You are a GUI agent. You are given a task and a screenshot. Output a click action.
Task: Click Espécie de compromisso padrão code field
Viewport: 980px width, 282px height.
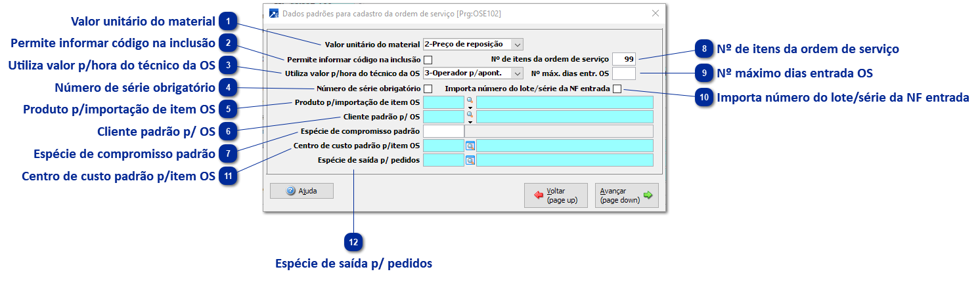point(443,131)
